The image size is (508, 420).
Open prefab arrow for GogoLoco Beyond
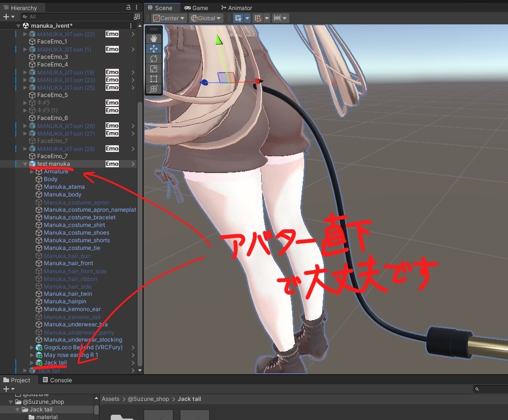pyautogui.click(x=133, y=348)
